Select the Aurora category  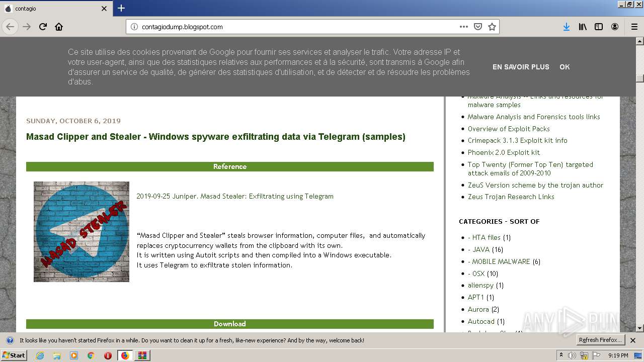click(x=478, y=309)
